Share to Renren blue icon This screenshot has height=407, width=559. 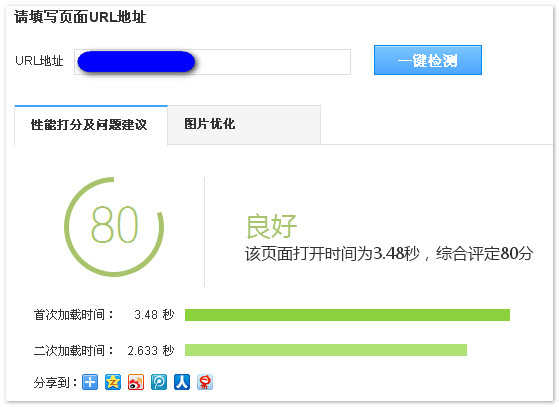(182, 382)
